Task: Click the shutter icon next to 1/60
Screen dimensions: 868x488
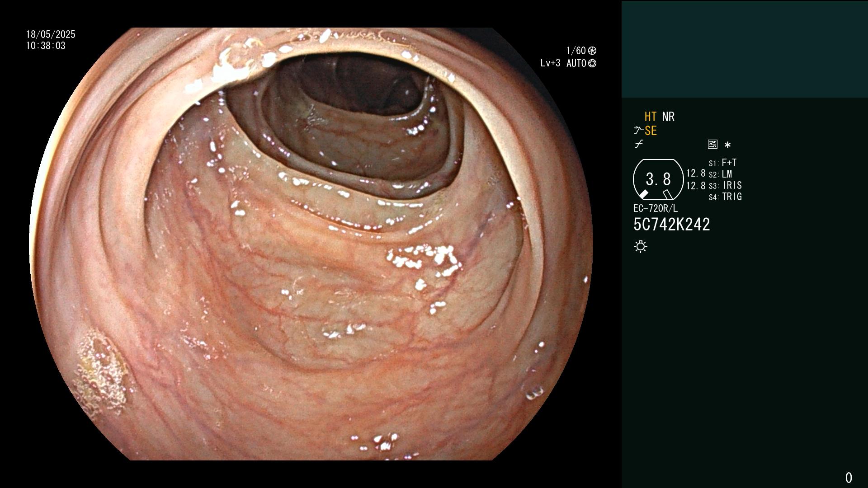Action: coord(592,51)
